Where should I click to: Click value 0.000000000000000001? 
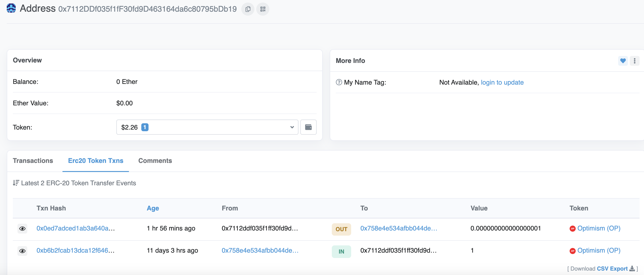(x=506, y=228)
